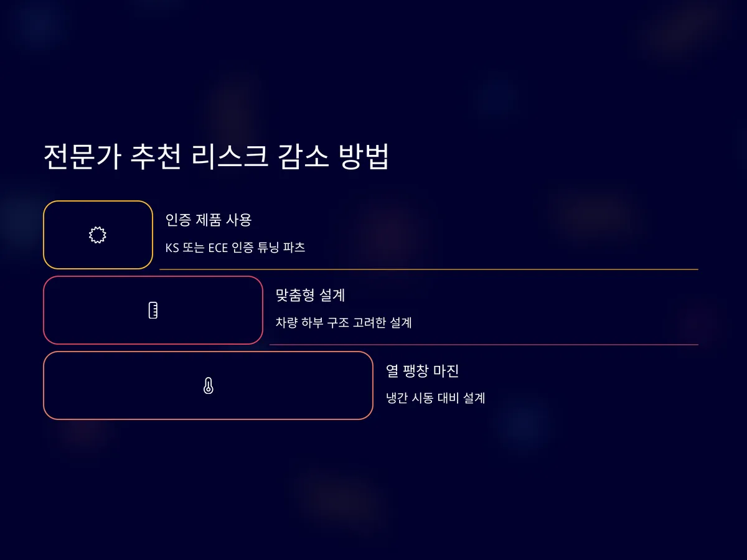This screenshot has height=560, width=747.
Task: Click the word 리스크 in the title
Action: 227,156
